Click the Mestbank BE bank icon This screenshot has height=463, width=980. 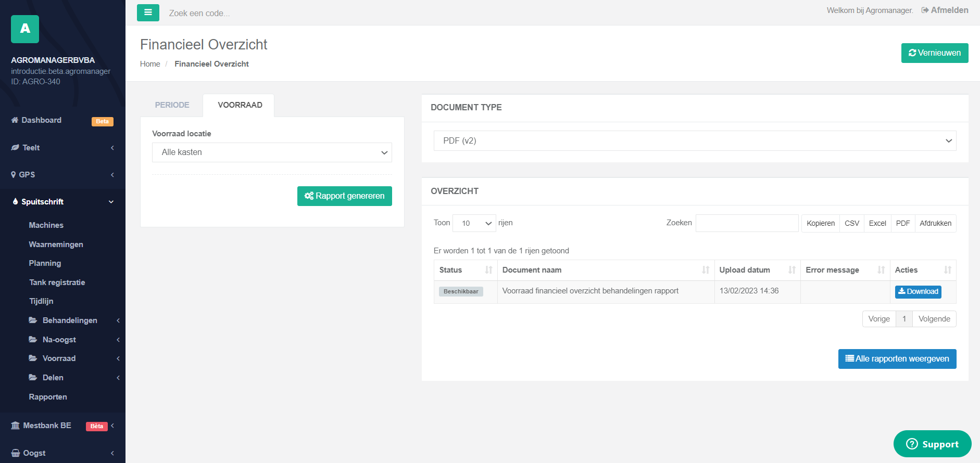pos(15,426)
